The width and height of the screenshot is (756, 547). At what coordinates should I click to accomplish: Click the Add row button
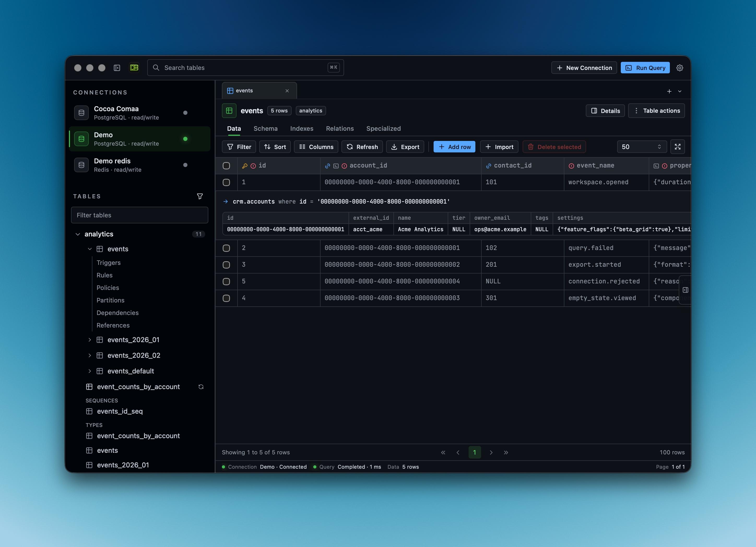pyautogui.click(x=454, y=147)
